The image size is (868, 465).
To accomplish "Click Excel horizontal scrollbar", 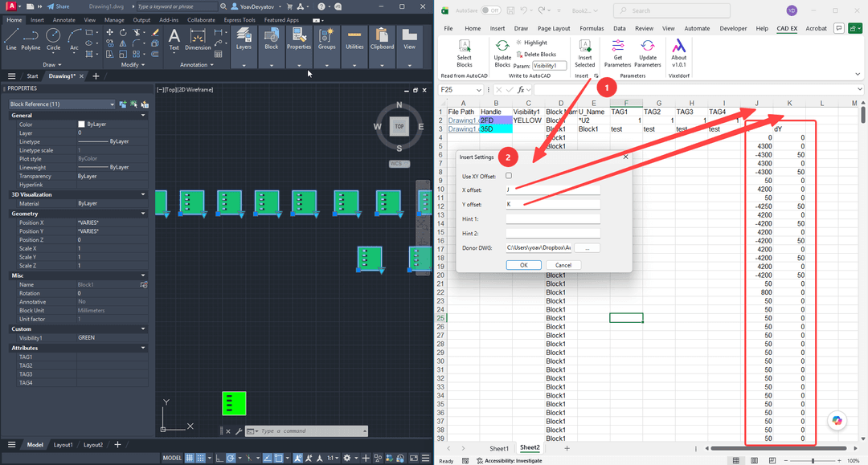I will point(778,448).
